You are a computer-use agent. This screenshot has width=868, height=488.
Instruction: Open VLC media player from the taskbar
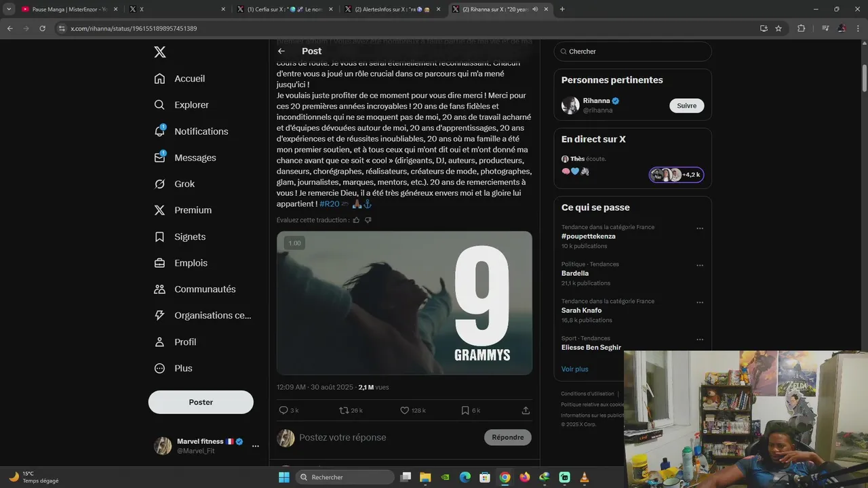(x=585, y=477)
